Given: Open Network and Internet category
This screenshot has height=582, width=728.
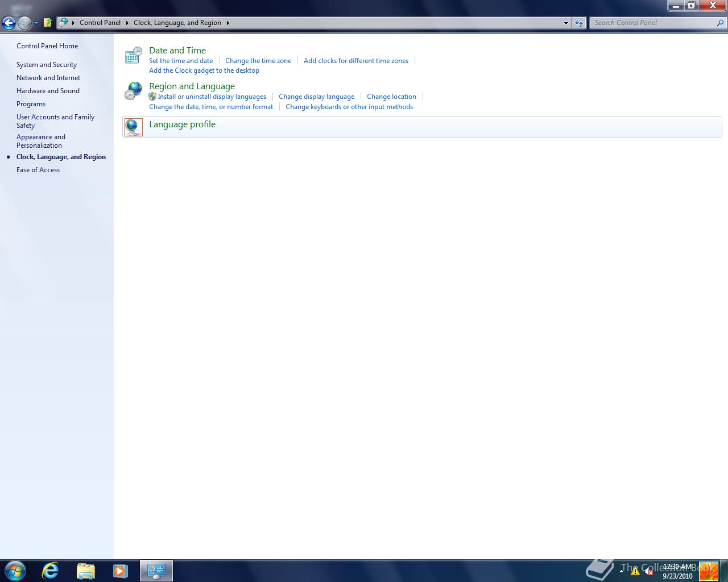Looking at the screenshot, I should pos(48,78).
